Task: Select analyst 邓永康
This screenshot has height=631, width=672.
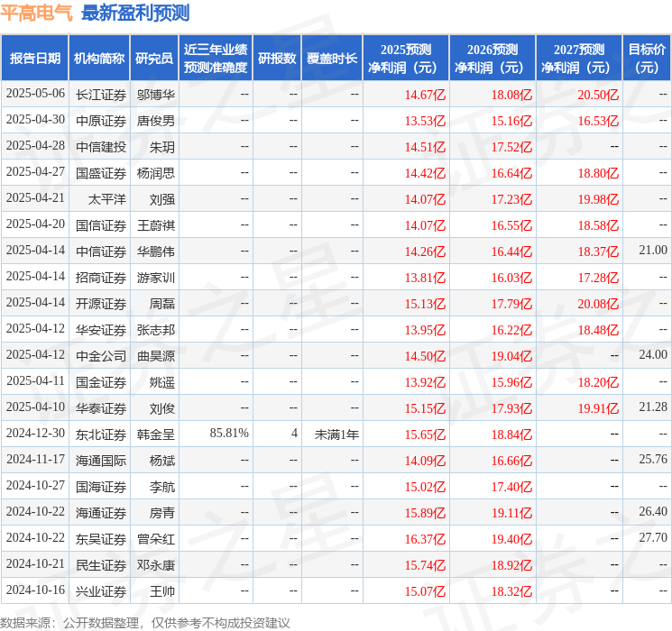Action: point(155,565)
